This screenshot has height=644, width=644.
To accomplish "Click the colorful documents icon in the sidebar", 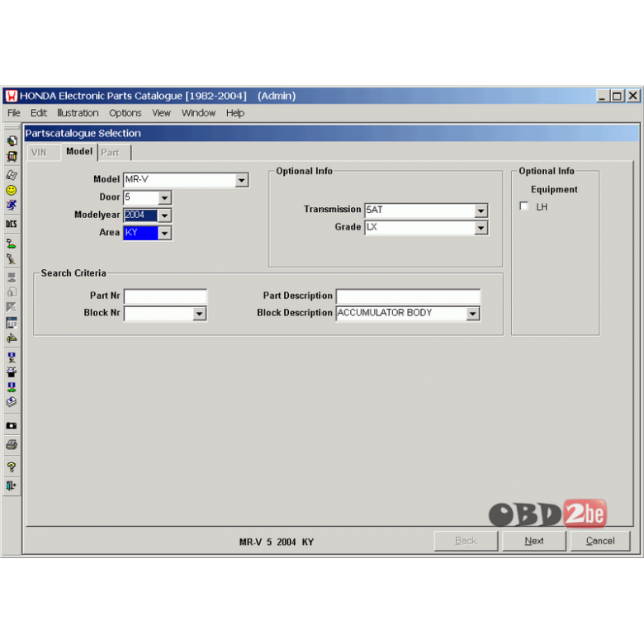I will click(12, 141).
